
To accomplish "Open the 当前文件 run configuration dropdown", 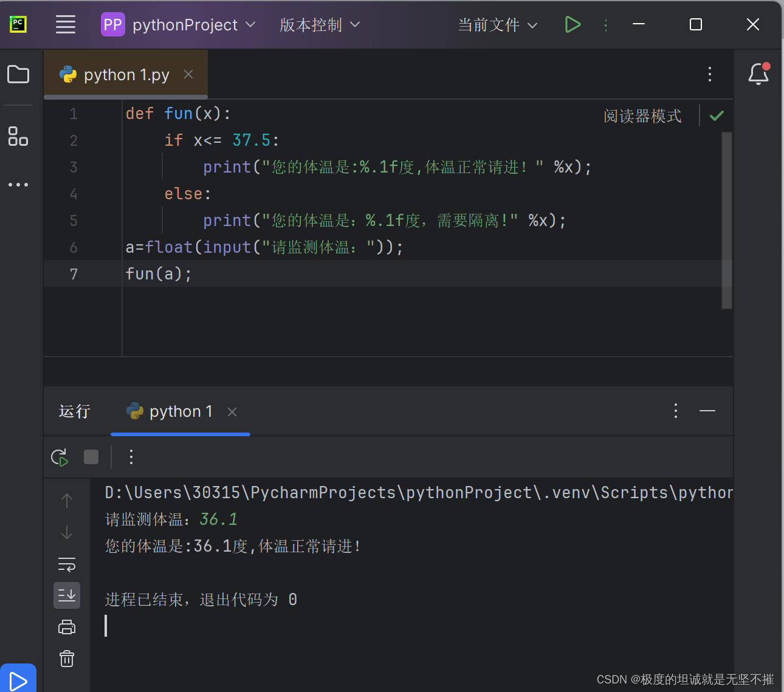I will [x=497, y=25].
